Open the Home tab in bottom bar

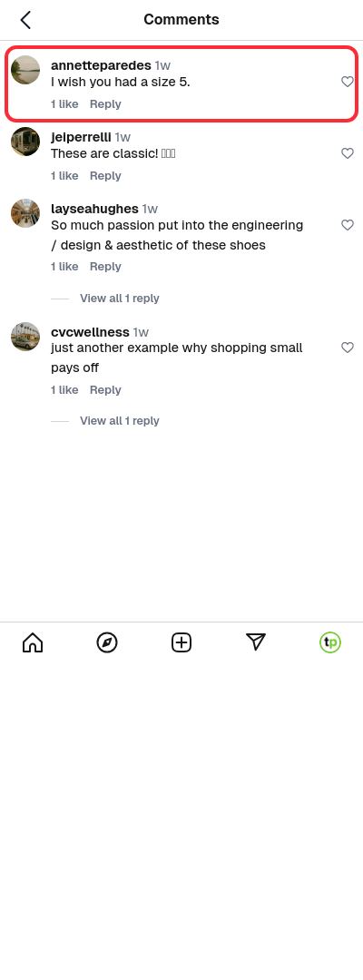[x=33, y=642]
